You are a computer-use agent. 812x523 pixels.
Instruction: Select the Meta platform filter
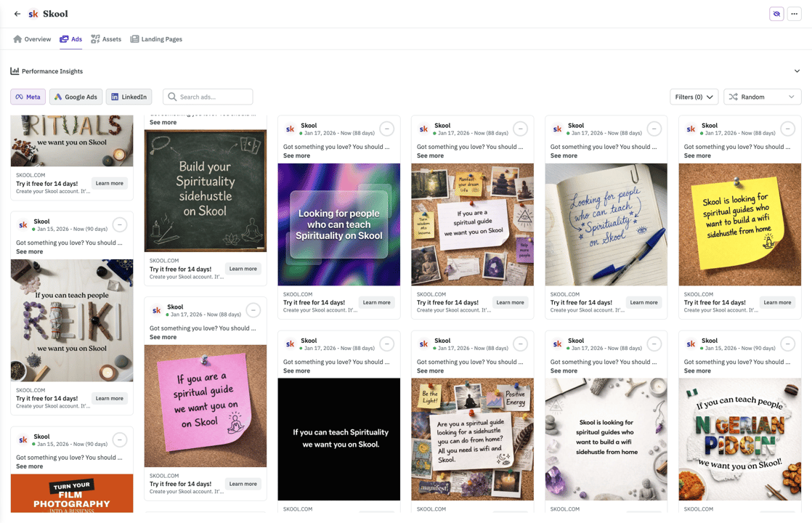click(28, 97)
